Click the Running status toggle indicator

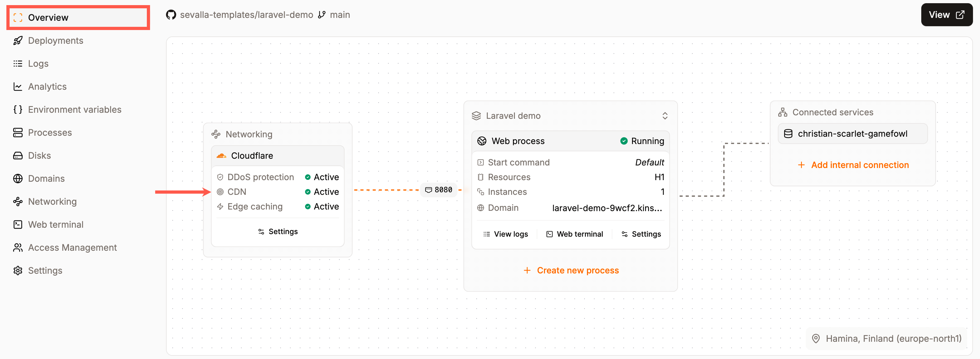click(x=624, y=141)
